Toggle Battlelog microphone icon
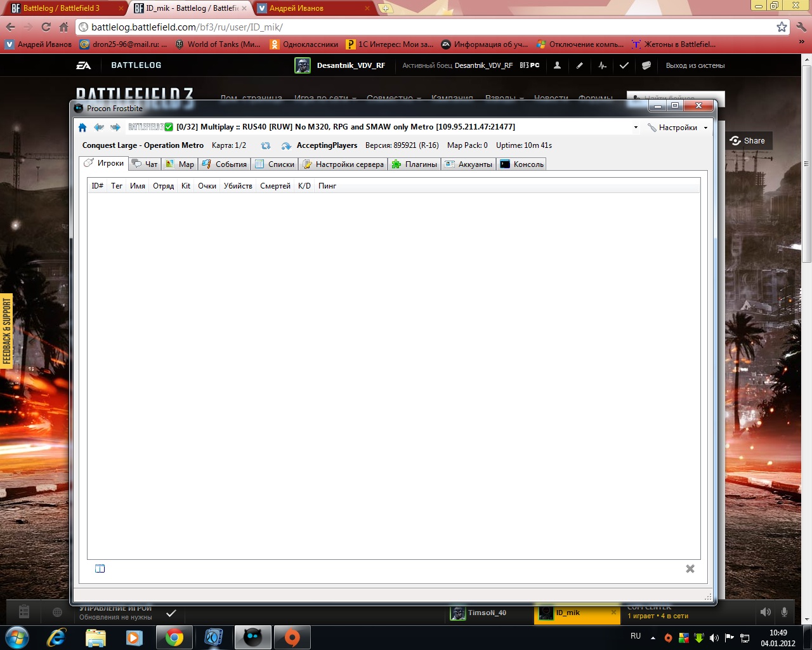The image size is (812, 650). pyautogui.click(x=785, y=612)
